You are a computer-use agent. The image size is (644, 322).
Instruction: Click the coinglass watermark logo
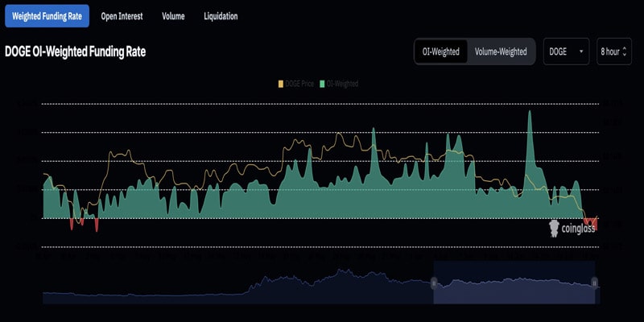[572, 229]
